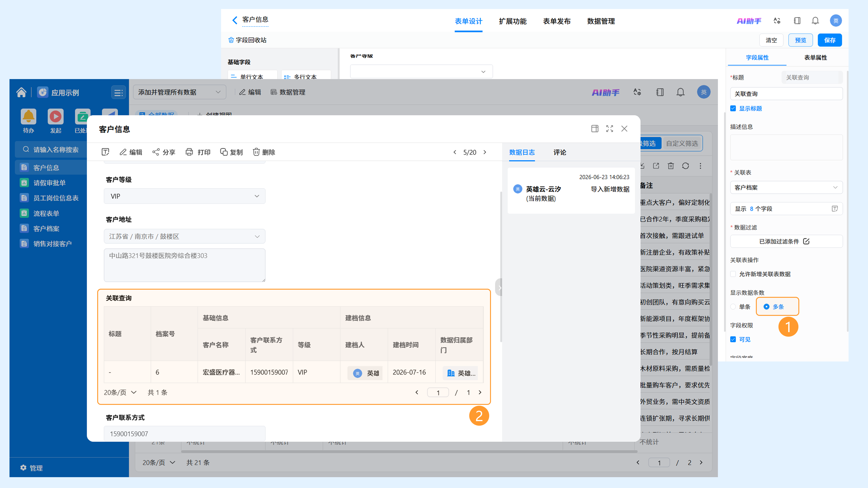Switch to the 数据日志 tab
868x488 pixels.
522,152
